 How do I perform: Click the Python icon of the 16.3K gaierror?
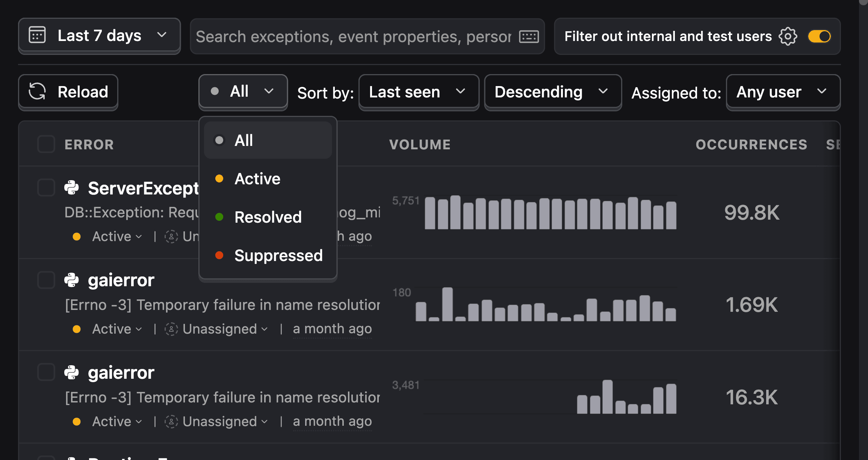pyautogui.click(x=71, y=373)
